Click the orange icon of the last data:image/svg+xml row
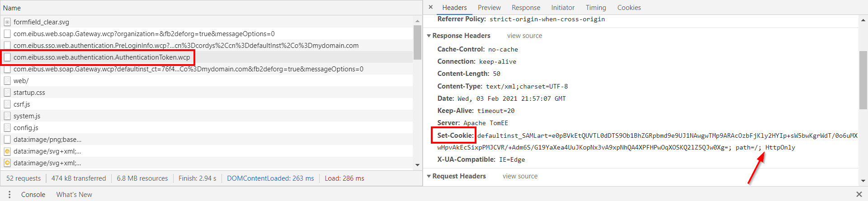Viewport: 868px width, 201px height. click(7, 163)
